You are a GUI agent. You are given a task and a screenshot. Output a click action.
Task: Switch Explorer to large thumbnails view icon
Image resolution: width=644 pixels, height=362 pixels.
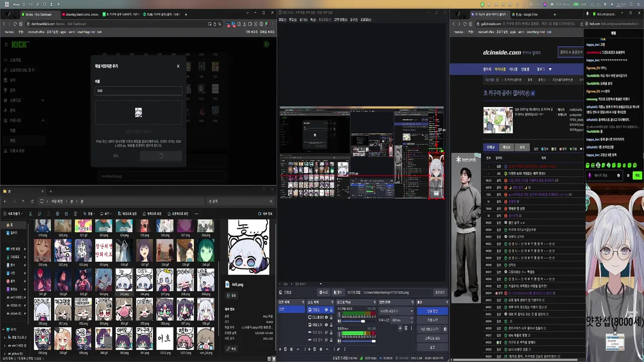274,358
